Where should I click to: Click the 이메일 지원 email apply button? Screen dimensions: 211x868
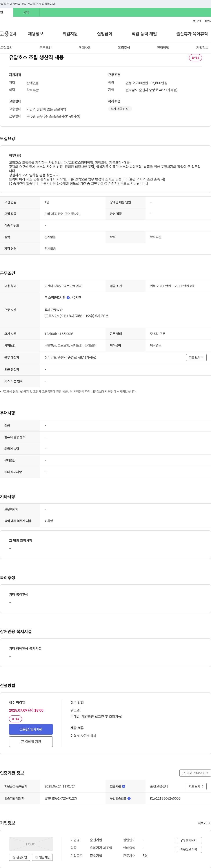coord(31,742)
